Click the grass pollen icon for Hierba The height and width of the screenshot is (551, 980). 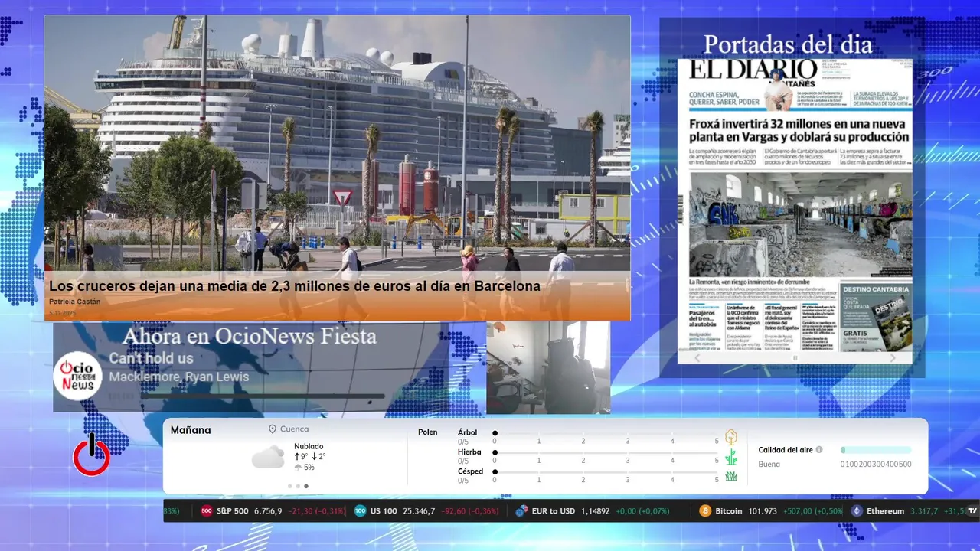(731, 457)
